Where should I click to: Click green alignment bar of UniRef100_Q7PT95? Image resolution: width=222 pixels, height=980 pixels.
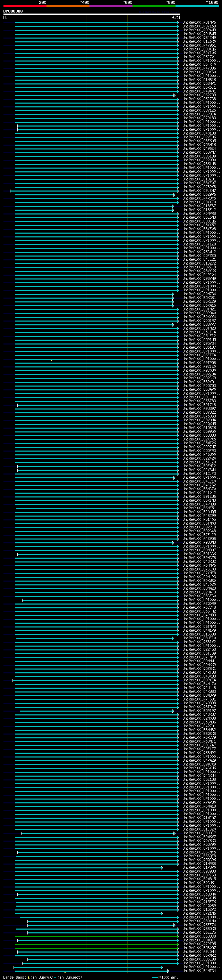97,944
